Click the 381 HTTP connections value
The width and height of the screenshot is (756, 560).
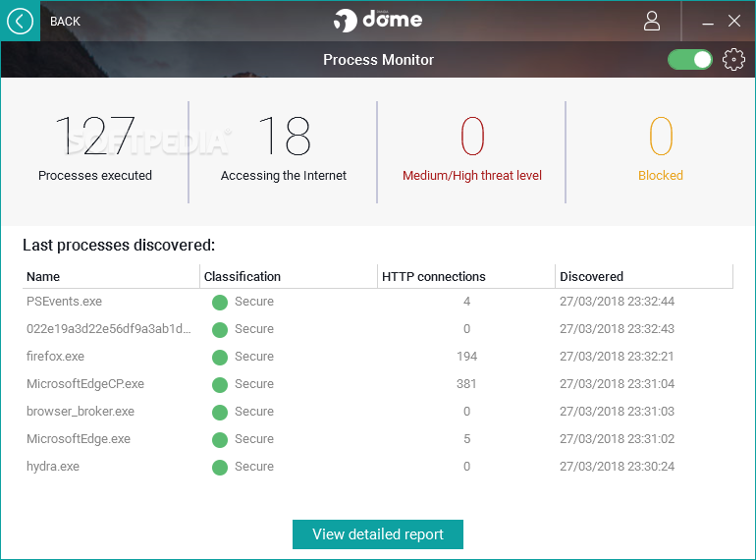click(466, 384)
